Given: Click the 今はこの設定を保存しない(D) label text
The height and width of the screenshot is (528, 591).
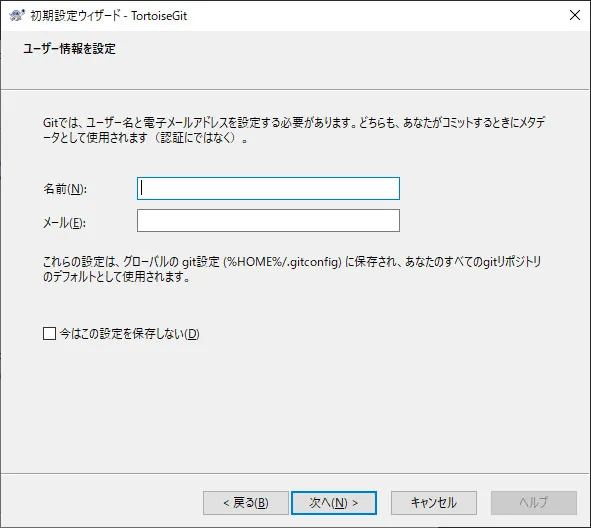Looking at the screenshot, I should pos(129,334).
